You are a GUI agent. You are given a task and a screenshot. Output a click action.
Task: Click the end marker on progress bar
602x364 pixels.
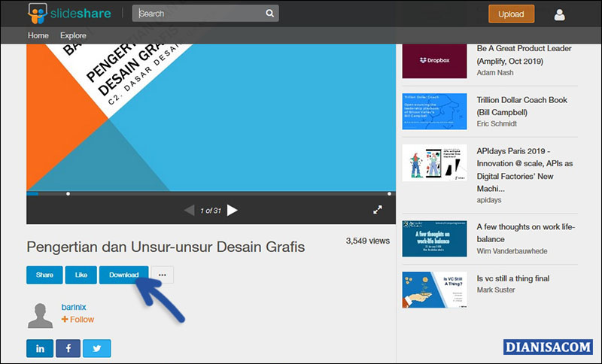[389, 194]
